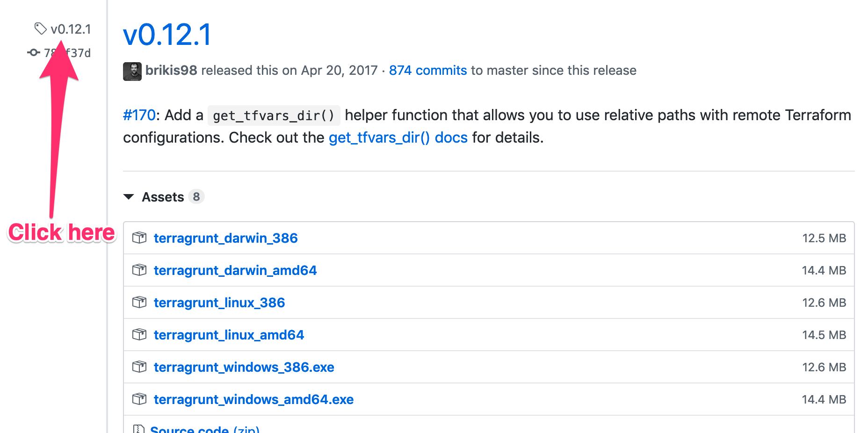Viewport: 868px width, 433px height.
Task: Click the package icon beside terragrunt_linux_386
Action: 139,302
